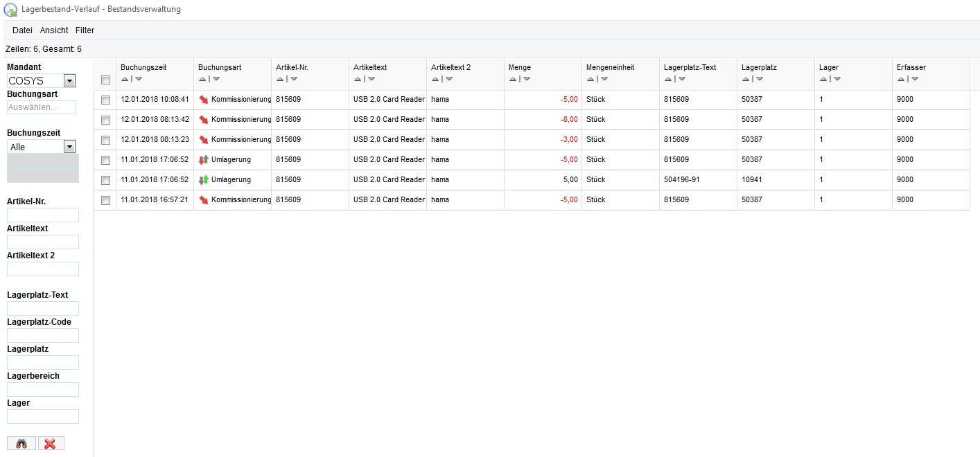Viewport: 980px width, 457px height.
Task: Expand the Buchungszeit 'Alle' dropdown
Action: click(x=69, y=147)
